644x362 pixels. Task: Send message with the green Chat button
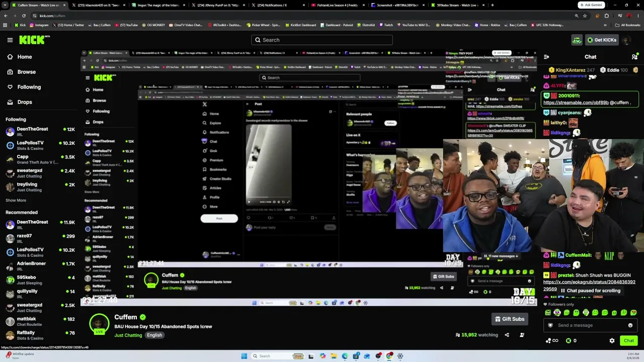click(629, 341)
